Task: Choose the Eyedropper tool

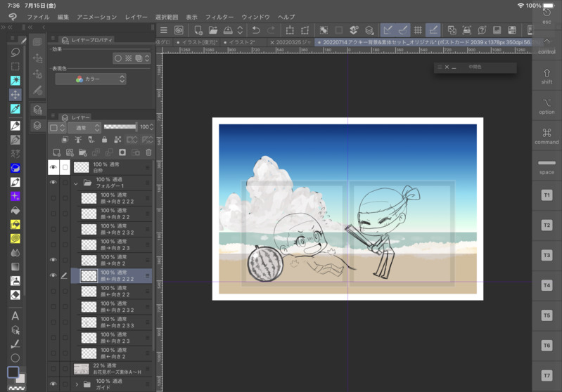Action: pyautogui.click(x=15, y=109)
